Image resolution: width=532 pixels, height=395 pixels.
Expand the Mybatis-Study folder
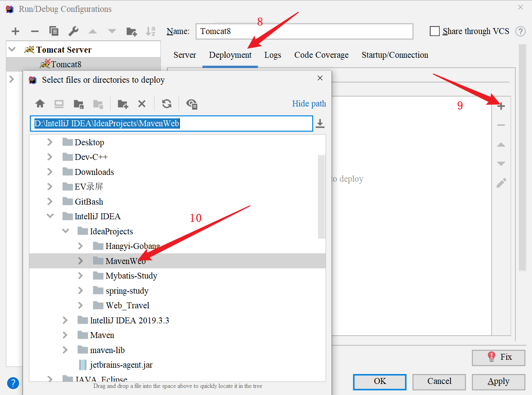[x=80, y=276]
